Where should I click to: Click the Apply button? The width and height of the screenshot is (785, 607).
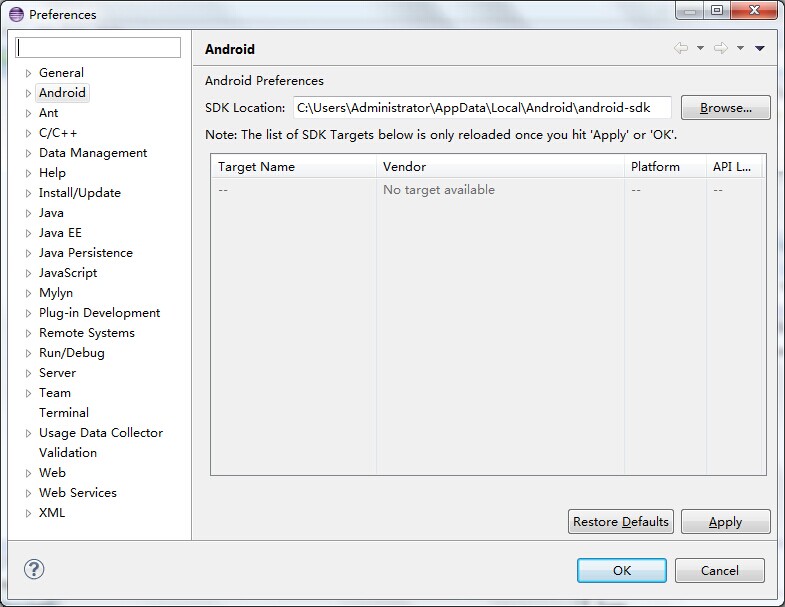point(725,522)
